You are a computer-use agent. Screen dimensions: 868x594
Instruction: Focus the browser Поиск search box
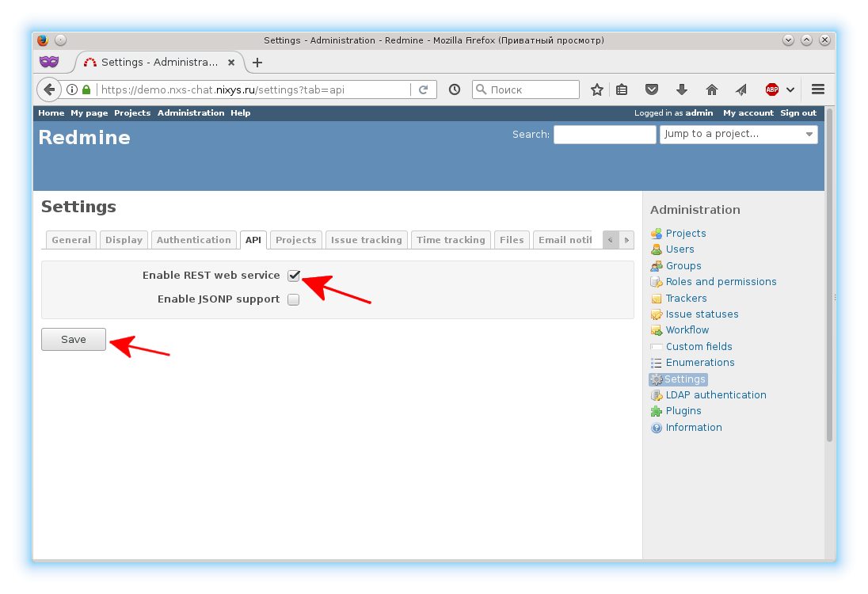pos(526,89)
